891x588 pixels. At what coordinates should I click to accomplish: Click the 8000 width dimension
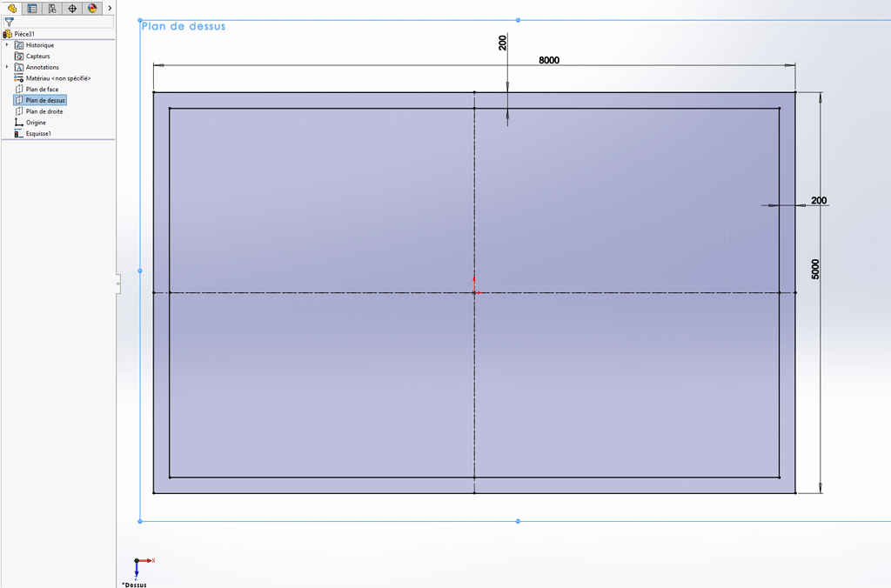click(548, 60)
